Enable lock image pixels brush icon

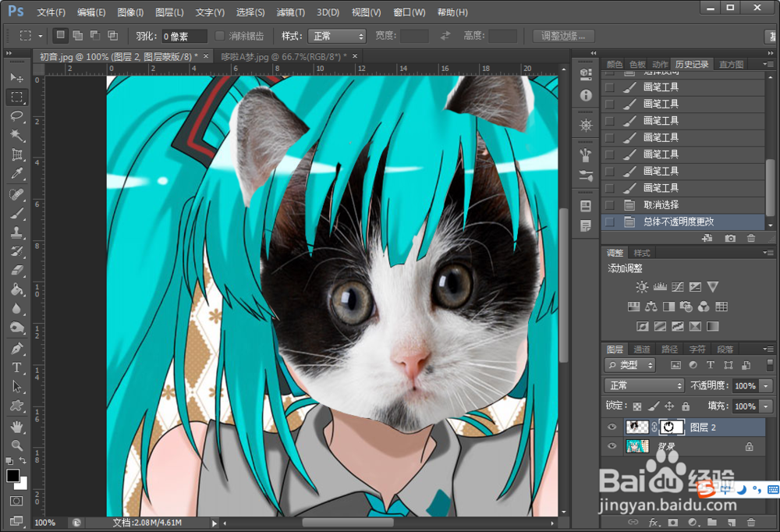point(654,406)
